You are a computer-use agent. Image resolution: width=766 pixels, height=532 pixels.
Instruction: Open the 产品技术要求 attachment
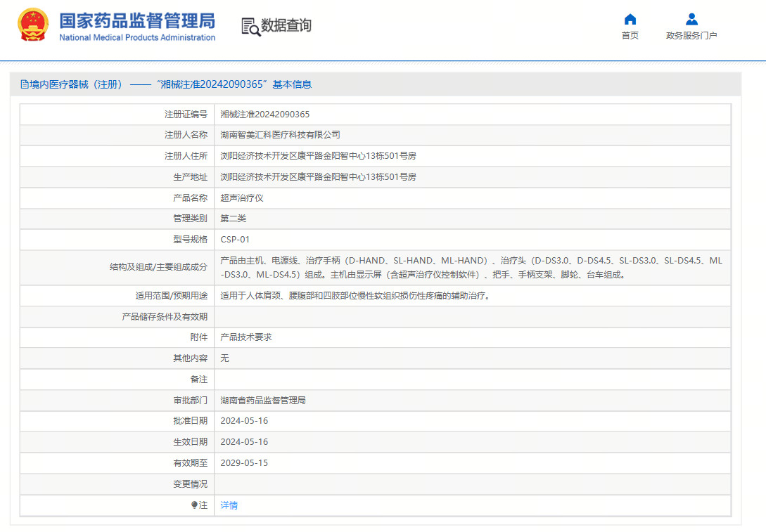click(248, 337)
